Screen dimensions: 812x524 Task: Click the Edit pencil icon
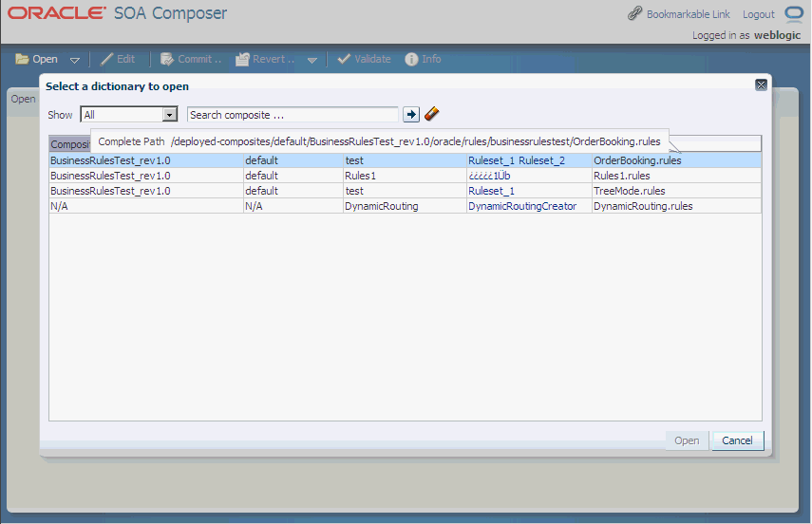point(106,59)
